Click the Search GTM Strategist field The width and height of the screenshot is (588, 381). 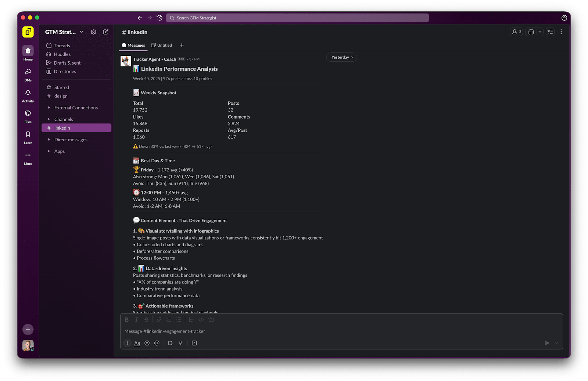(297, 18)
